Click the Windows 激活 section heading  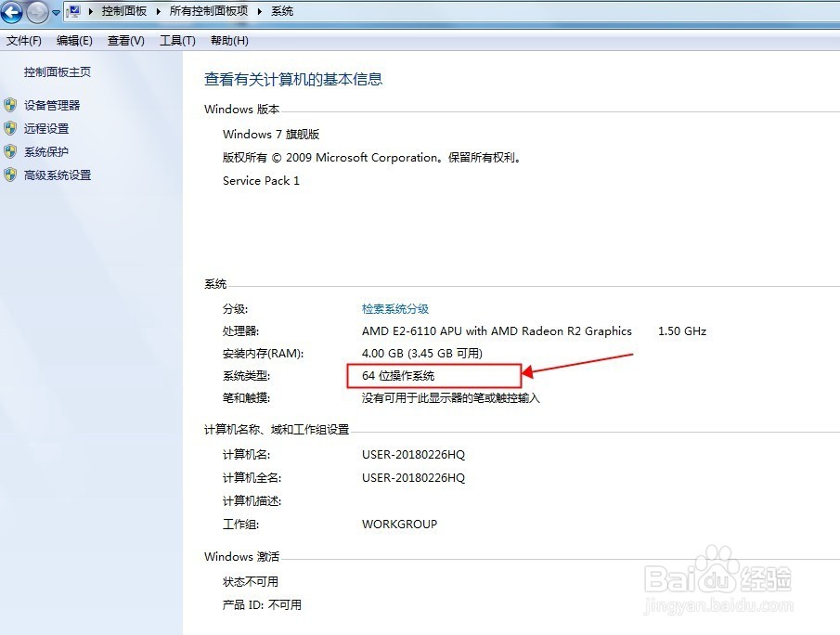coord(241,557)
